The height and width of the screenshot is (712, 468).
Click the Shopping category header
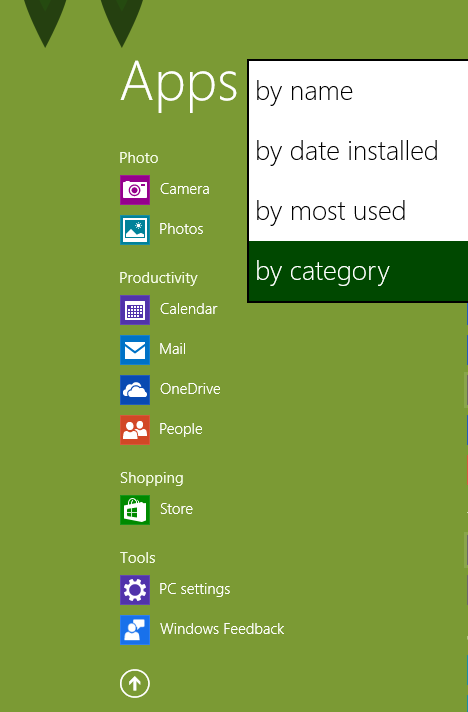pyautogui.click(x=152, y=478)
